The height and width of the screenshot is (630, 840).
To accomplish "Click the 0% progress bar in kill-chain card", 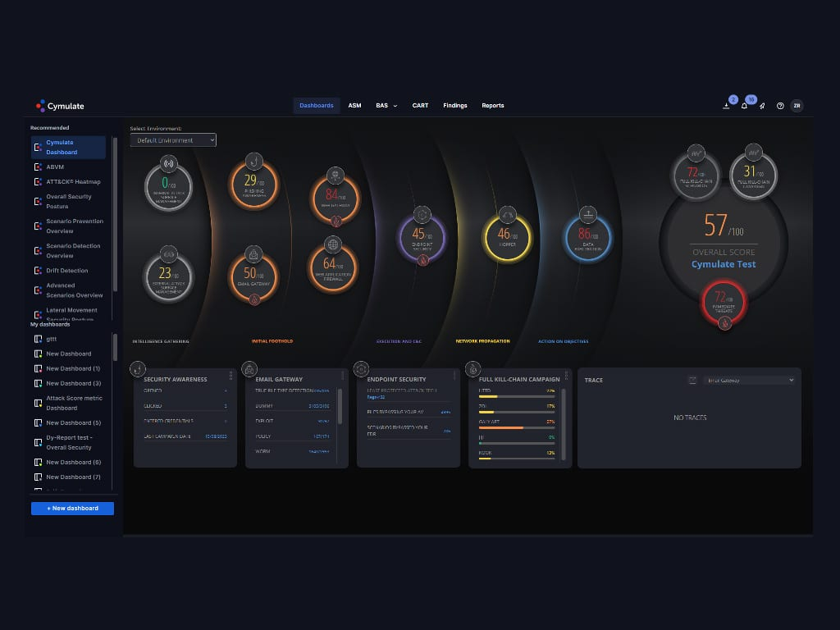I will 517,443.
